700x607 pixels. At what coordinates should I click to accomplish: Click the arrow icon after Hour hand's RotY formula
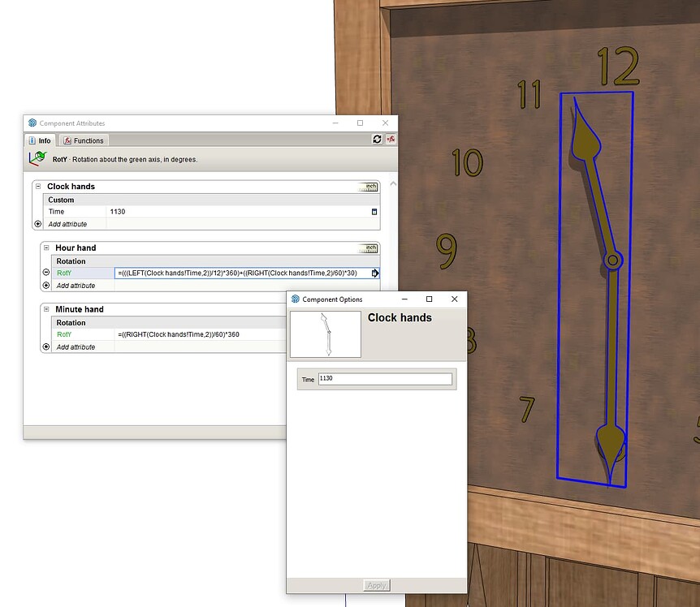(x=375, y=273)
